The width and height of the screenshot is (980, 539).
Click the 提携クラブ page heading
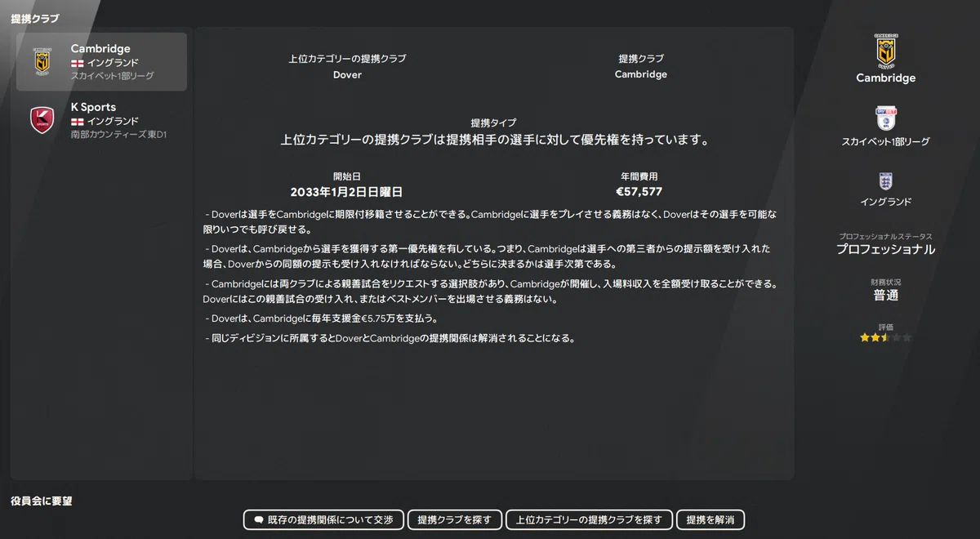click(35, 18)
